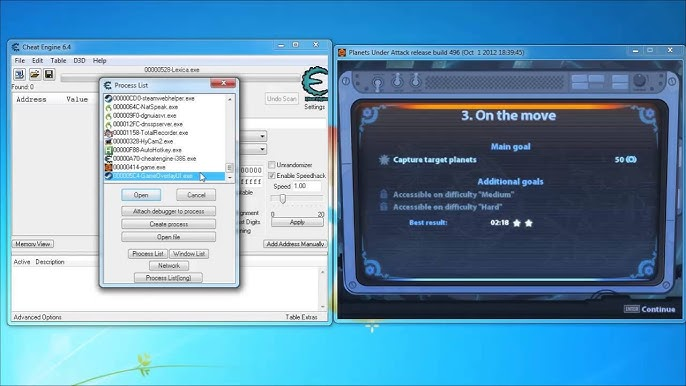This screenshot has height=386, width=686.
Task: Open the Edit menu
Action: tap(38, 60)
